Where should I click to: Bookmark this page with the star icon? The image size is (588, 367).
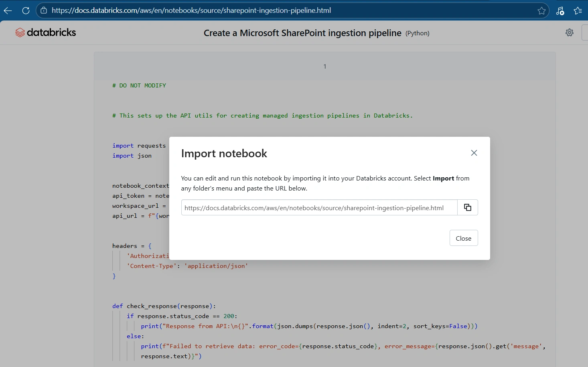point(541,11)
